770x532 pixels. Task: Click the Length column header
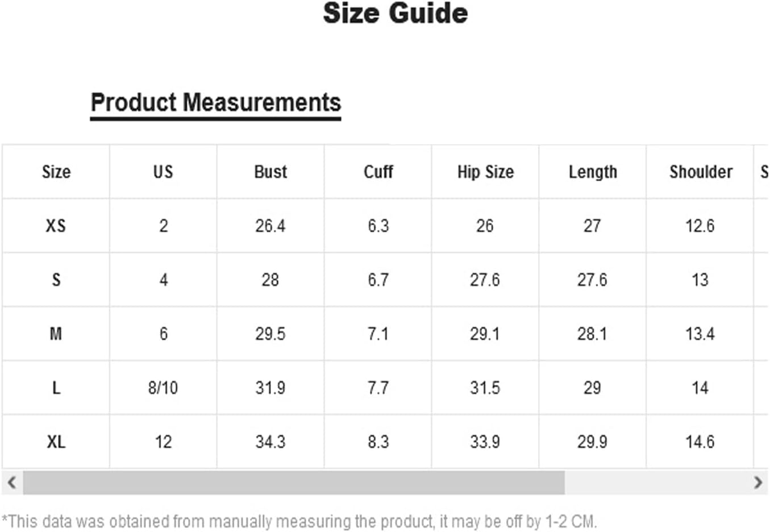point(593,172)
